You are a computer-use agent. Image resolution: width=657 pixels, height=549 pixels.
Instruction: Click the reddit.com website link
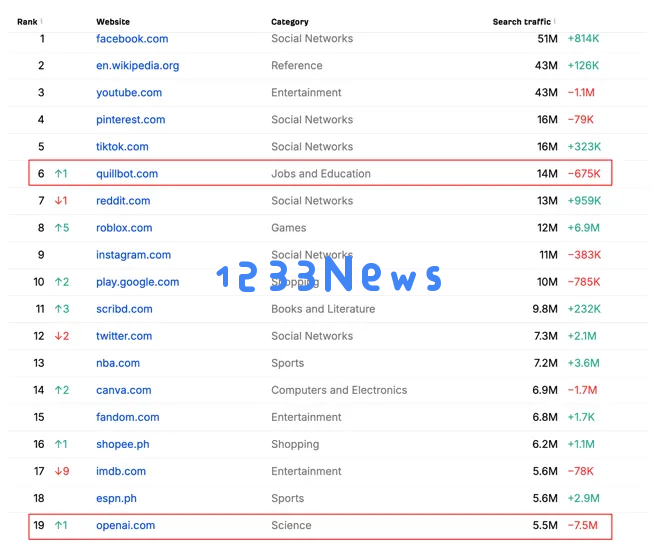123,201
